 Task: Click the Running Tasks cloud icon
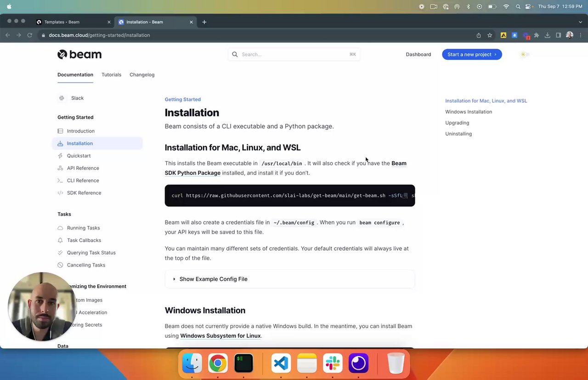[x=60, y=228]
